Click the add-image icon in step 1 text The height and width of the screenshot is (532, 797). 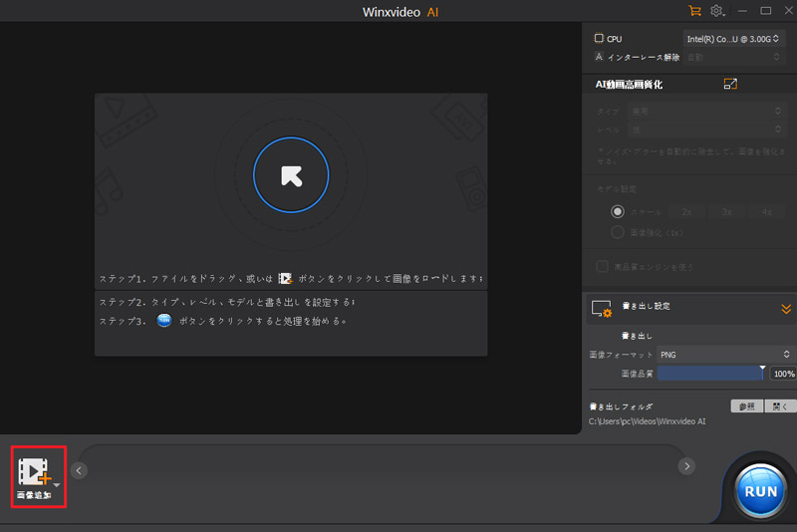(x=285, y=278)
